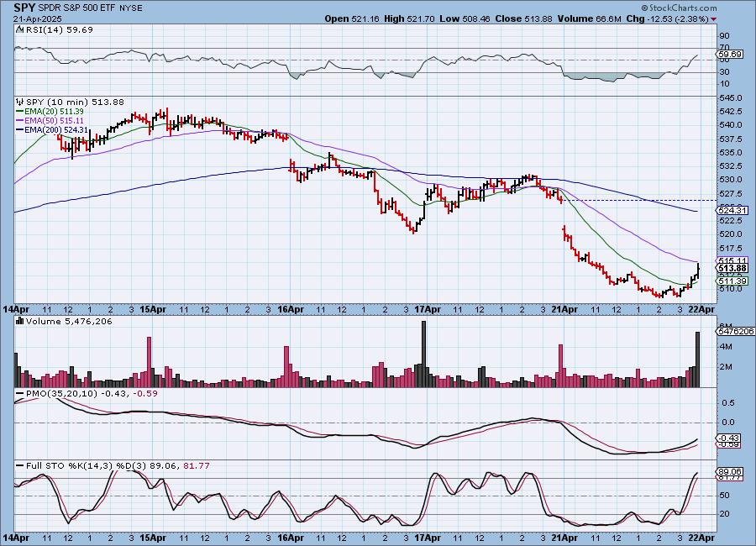Click the bar-chart icon before 'SPY (10 min)'

click(x=20, y=102)
